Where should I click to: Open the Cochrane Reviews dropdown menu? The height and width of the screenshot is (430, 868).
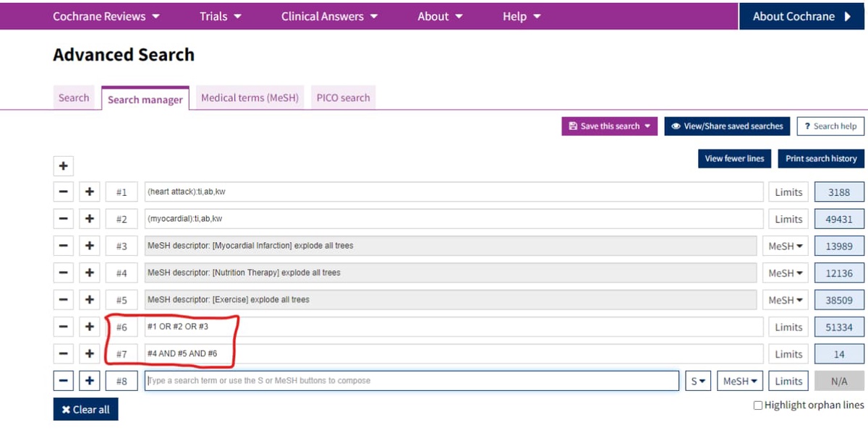[x=106, y=17]
